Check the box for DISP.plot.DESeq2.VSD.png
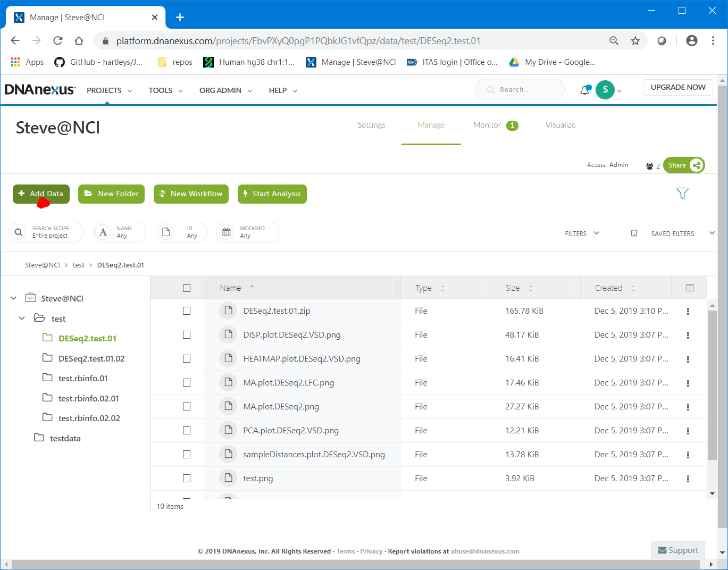Screen dimensions: 728x570 coord(187,335)
